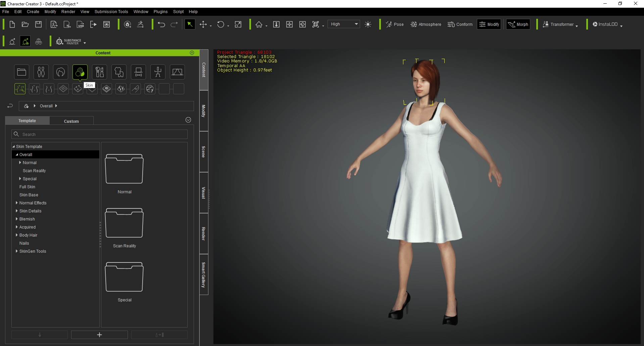Open the Visual side tab

tap(204, 193)
